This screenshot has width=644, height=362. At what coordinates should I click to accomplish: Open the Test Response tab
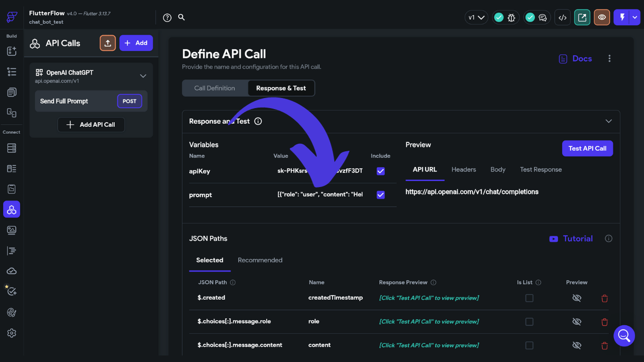coord(541,170)
